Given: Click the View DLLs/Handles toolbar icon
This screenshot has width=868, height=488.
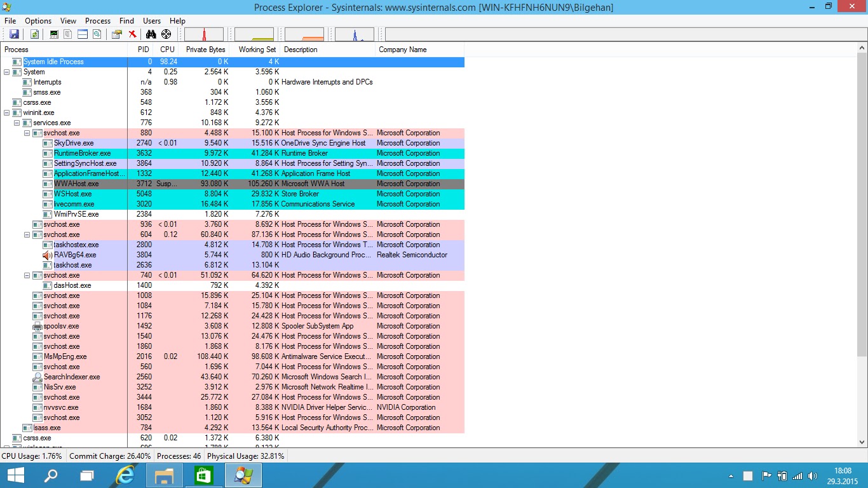Looking at the screenshot, I should [96, 34].
